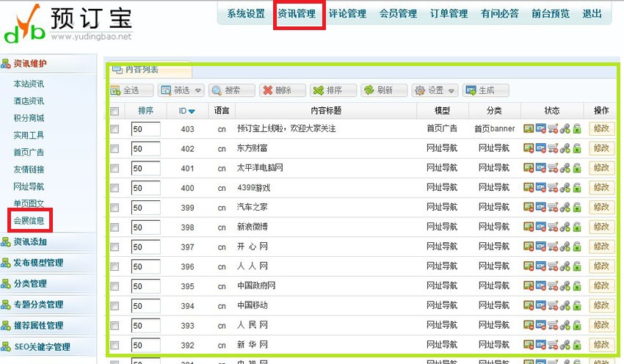
Task: Click the link status icon in the 东方财富 row
Action: pos(565,148)
